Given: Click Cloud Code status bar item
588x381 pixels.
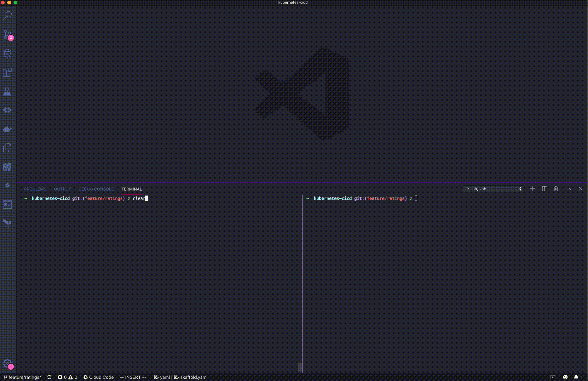Looking at the screenshot, I should 99,377.
